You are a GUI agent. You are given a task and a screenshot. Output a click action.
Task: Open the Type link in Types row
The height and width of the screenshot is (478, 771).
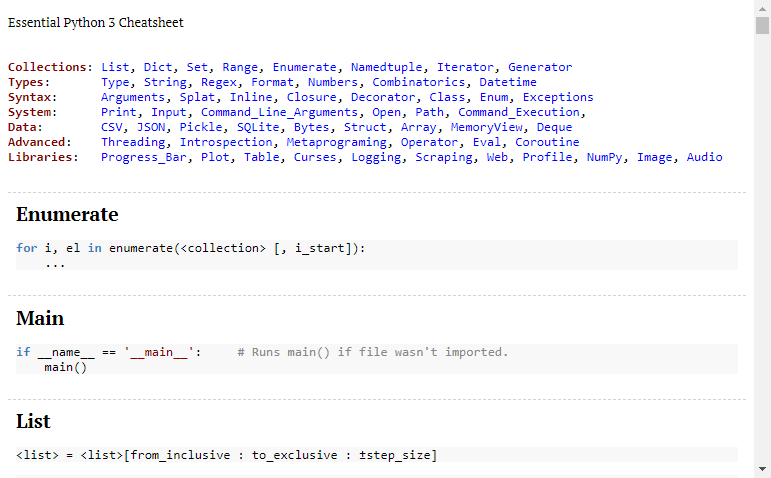[x=115, y=82]
